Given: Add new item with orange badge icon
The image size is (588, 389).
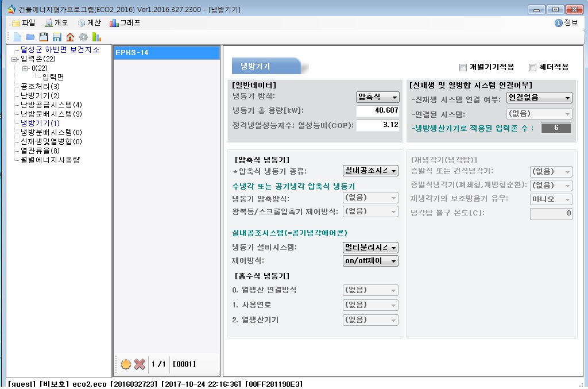Looking at the screenshot, I should point(126,364).
